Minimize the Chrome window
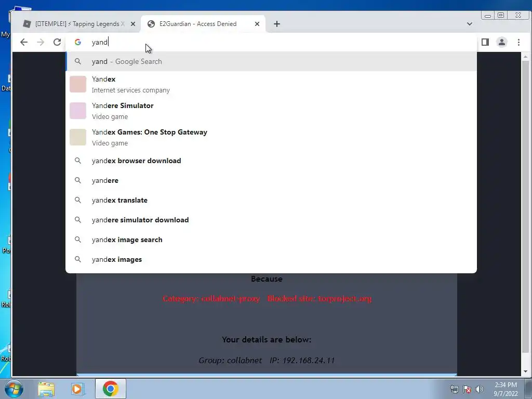The height and width of the screenshot is (399, 532). coord(488,16)
